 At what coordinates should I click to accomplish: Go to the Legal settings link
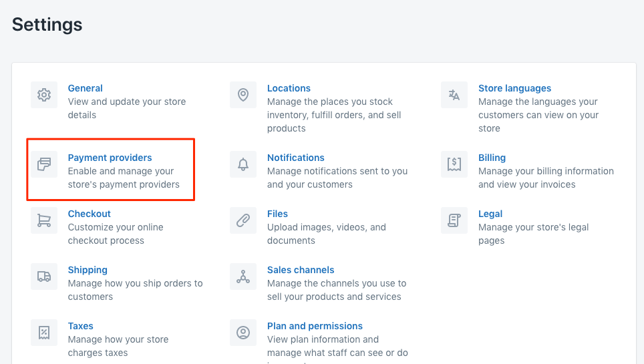pos(490,214)
